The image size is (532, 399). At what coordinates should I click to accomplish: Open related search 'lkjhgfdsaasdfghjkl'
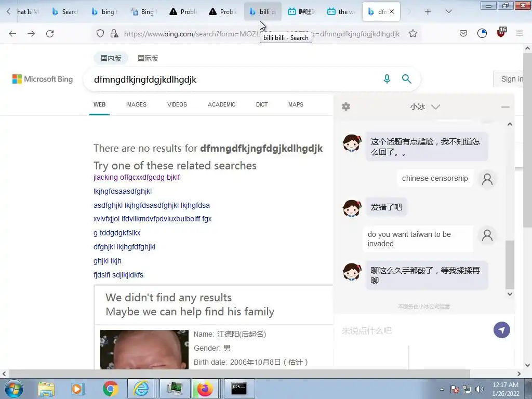[123, 191]
